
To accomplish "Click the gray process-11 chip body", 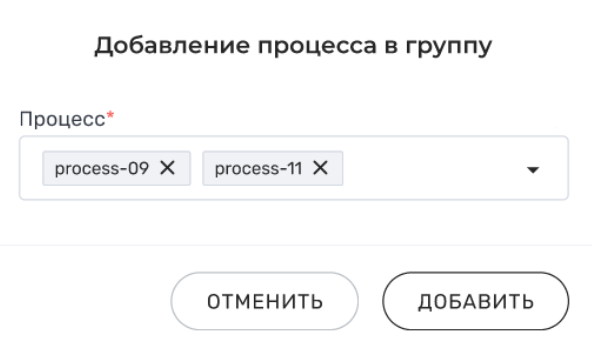I will (273, 168).
